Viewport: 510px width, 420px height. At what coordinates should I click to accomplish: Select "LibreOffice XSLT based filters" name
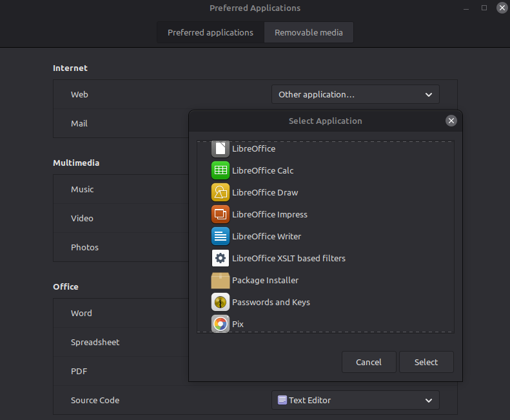289,259
